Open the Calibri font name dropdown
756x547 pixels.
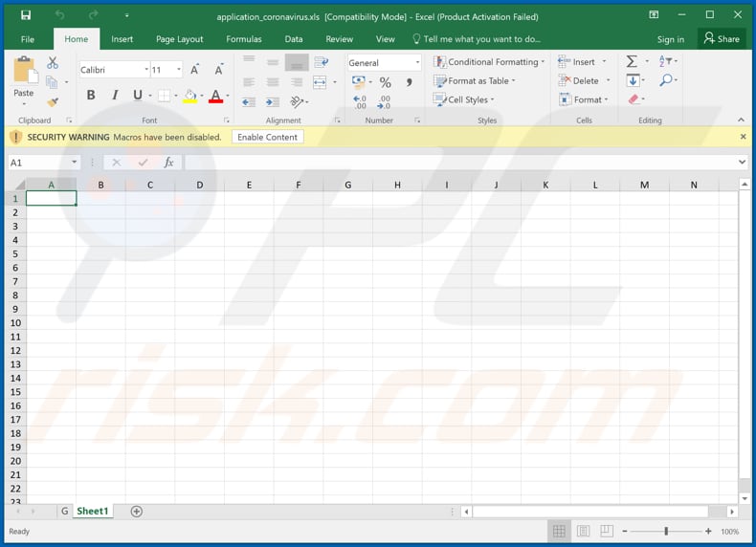coord(145,70)
